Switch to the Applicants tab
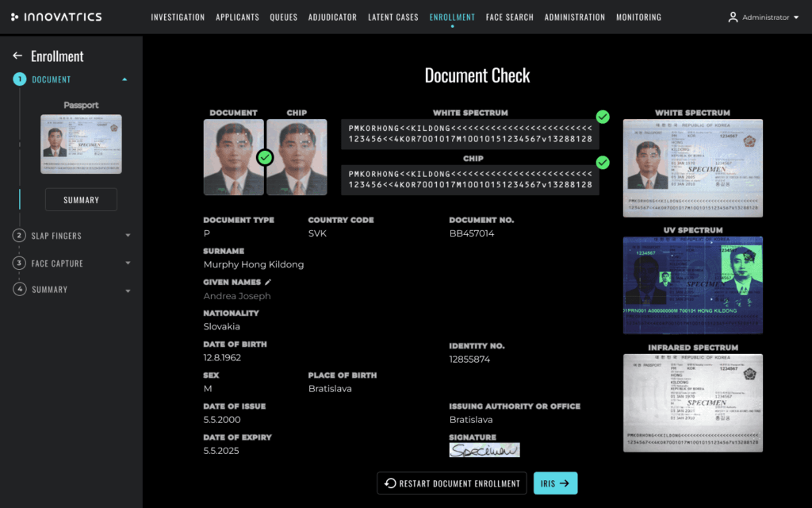The image size is (812, 508). pyautogui.click(x=237, y=17)
